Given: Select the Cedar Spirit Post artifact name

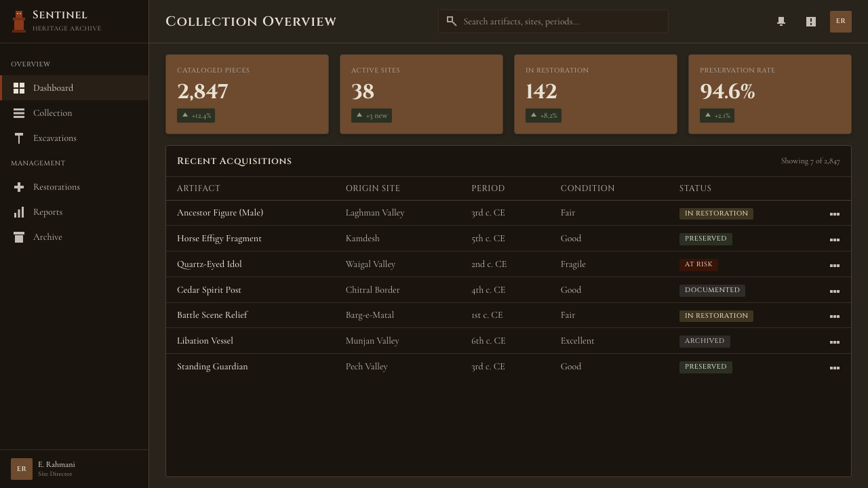Looking at the screenshot, I should click(209, 290).
